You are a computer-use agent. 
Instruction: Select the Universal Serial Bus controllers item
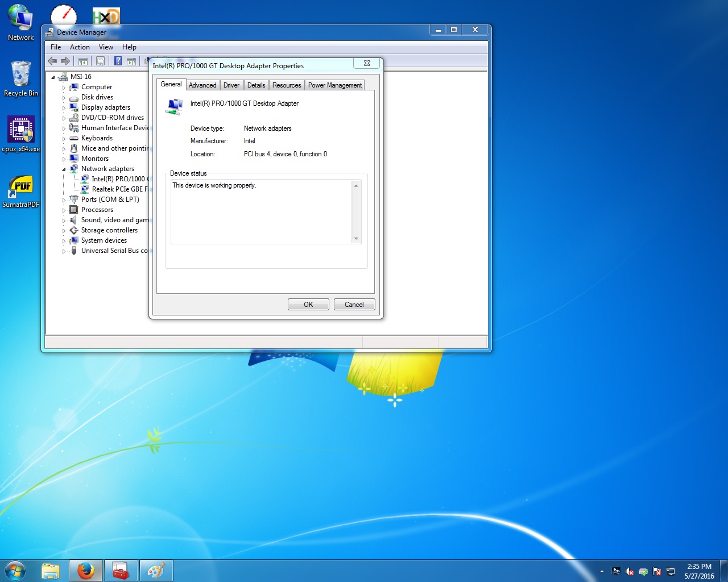pos(109,251)
